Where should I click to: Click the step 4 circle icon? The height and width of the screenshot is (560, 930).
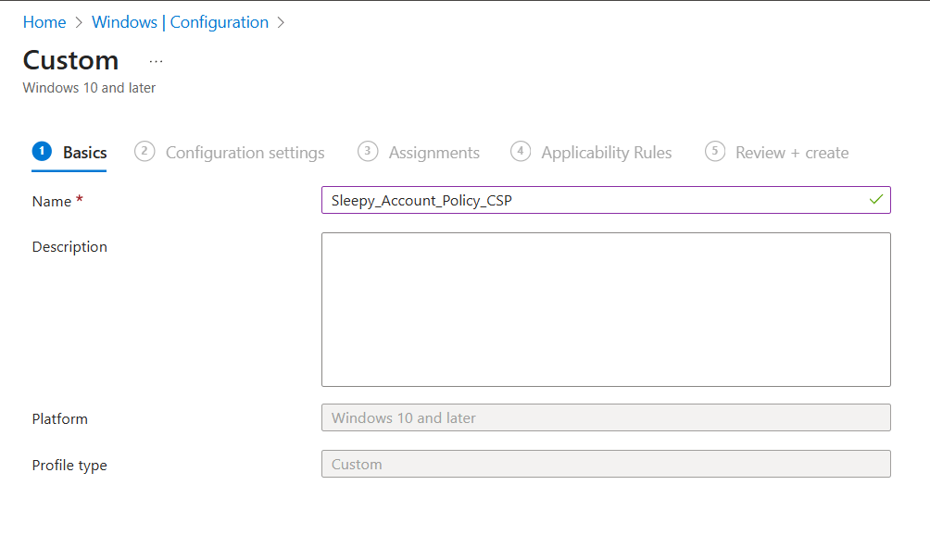pyautogui.click(x=521, y=152)
